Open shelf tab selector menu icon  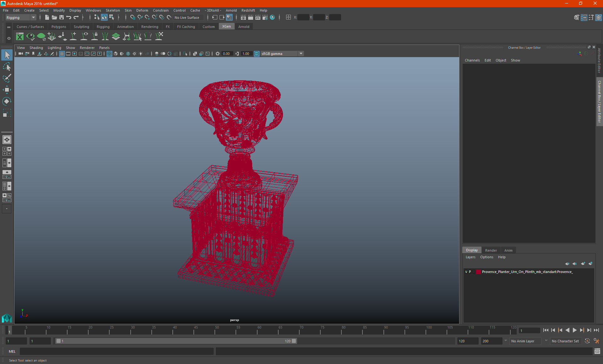coord(9,27)
